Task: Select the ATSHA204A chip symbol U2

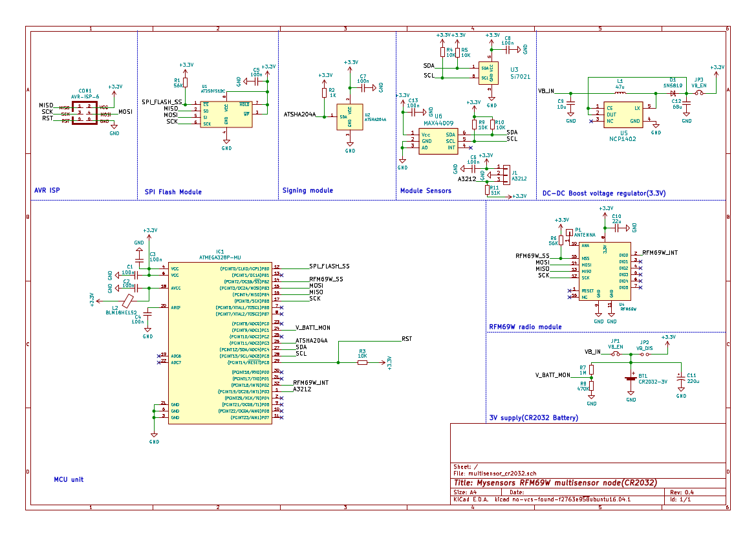Action: point(349,117)
